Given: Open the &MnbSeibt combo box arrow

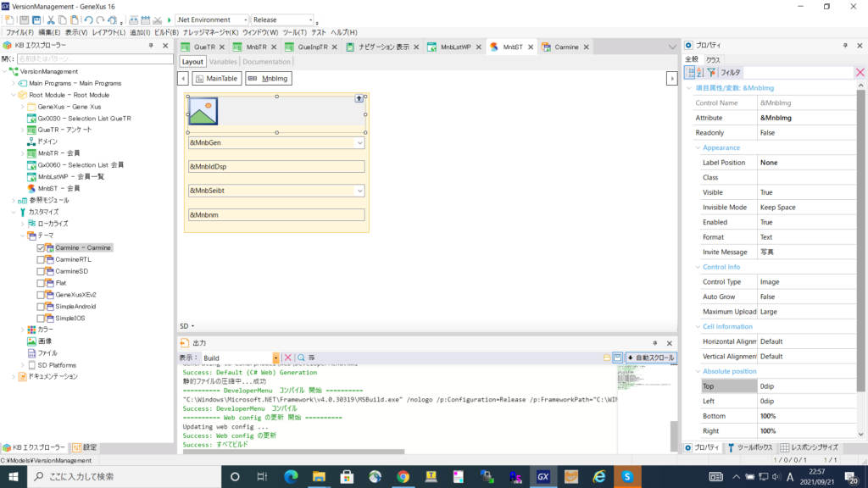Looking at the screenshot, I should (x=359, y=191).
